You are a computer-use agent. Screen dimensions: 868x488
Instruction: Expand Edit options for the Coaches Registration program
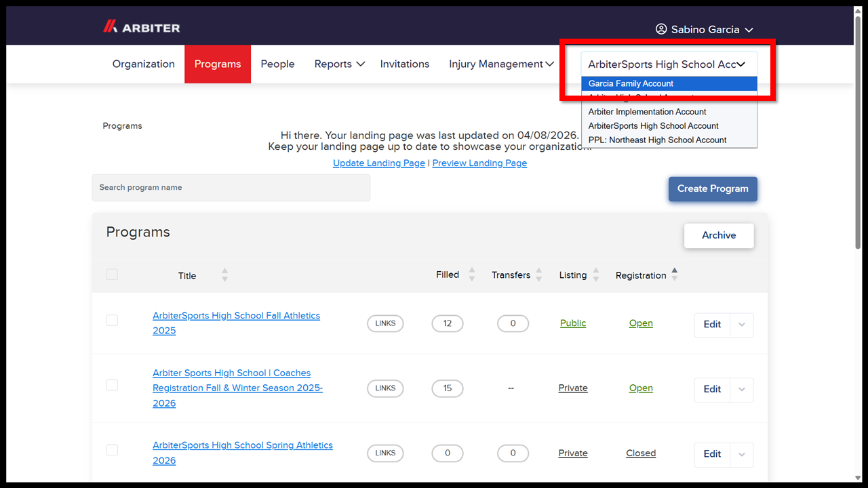point(742,389)
